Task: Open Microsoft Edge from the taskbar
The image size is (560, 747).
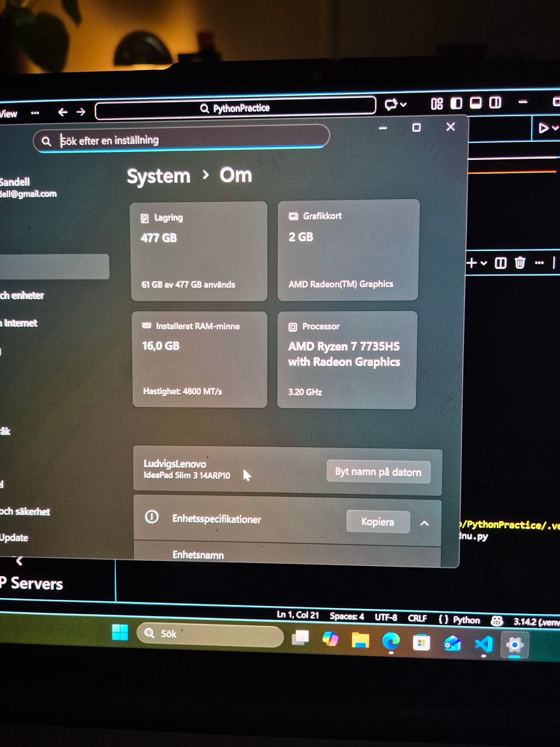Action: point(391,642)
